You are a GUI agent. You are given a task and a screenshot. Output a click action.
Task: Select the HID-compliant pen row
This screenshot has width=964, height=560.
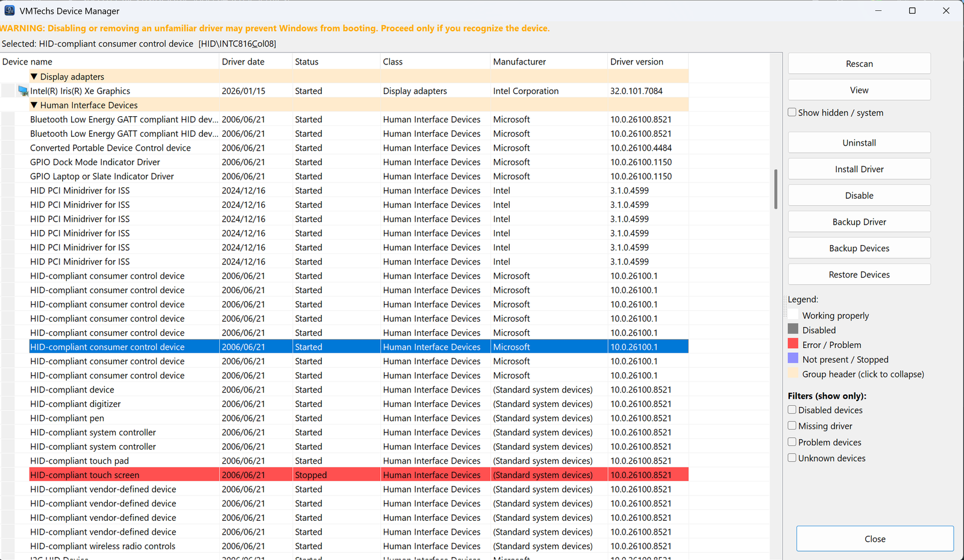click(x=358, y=418)
